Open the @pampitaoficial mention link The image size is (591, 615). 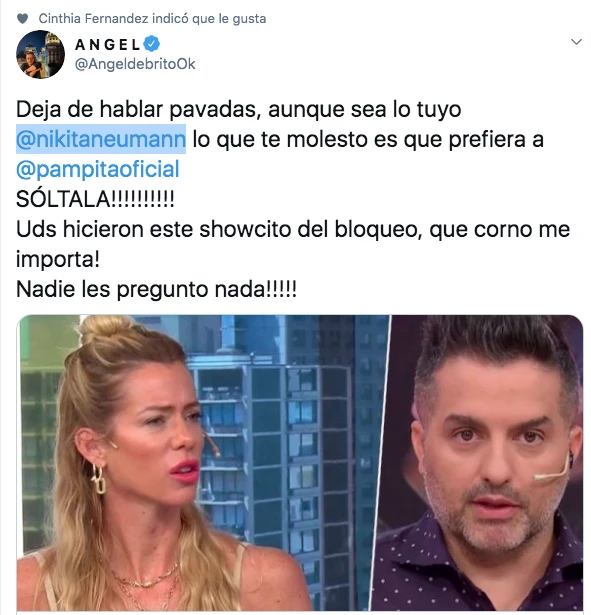(98, 169)
